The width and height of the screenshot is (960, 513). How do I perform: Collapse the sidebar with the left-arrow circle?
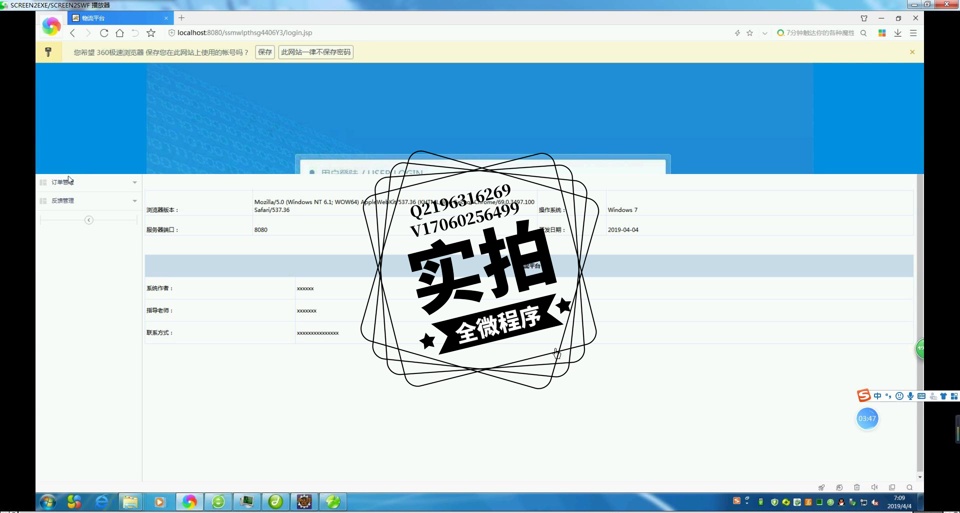88,220
